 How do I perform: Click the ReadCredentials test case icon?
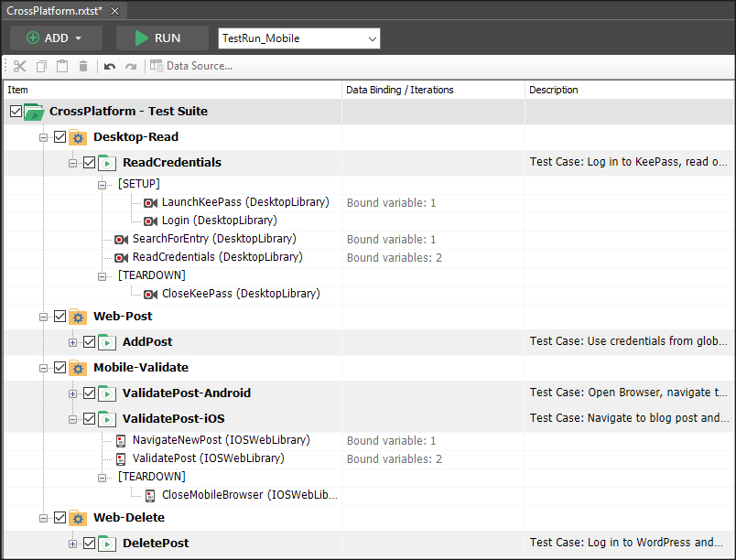[107, 163]
